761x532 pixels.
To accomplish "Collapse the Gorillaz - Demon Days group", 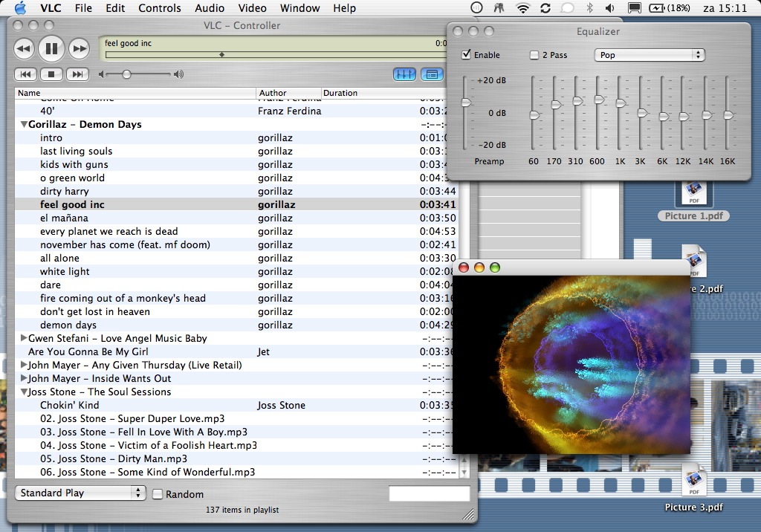I will 23,124.
